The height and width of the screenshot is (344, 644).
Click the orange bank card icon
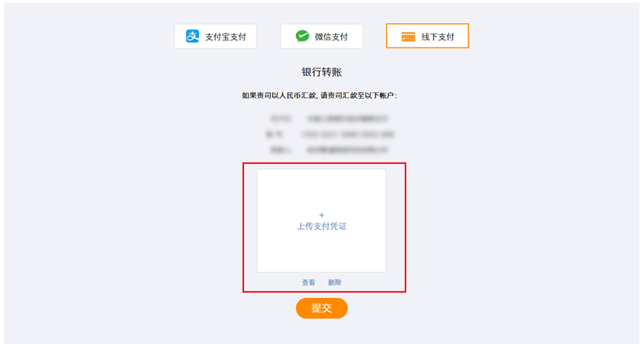[408, 36]
